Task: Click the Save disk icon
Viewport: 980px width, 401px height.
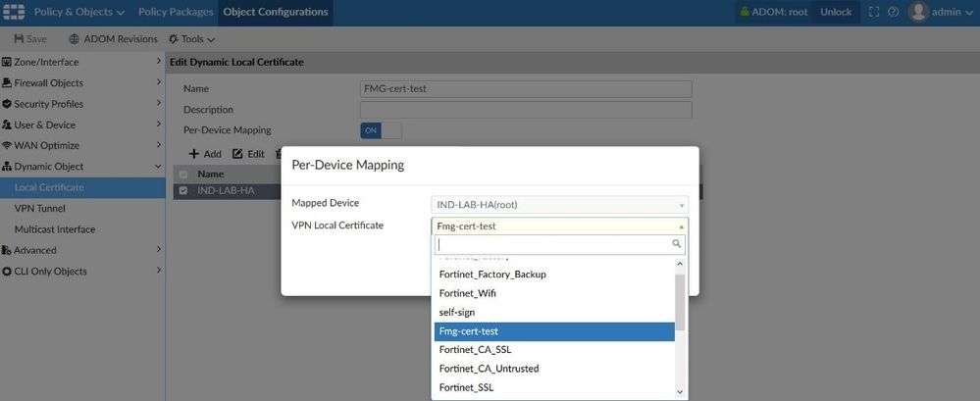Action: (x=19, y=39)
